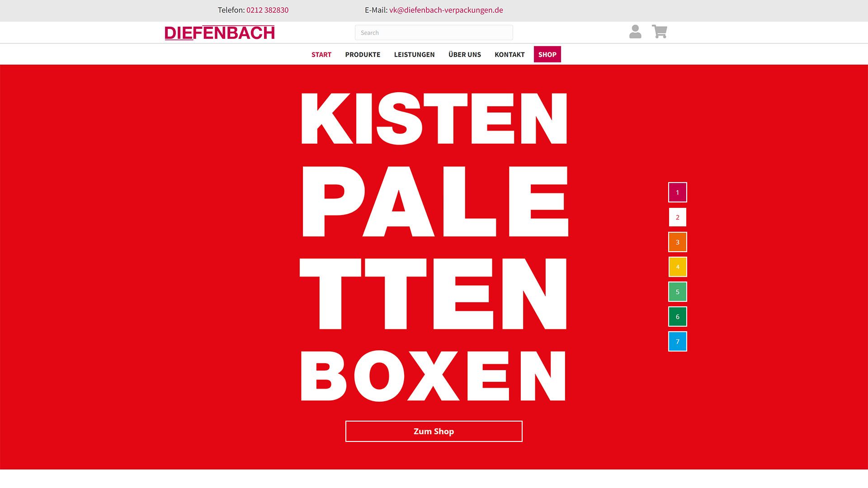Open the KONTAKT menu item
Viewport: 868px width, 488px height.
[x=509, y=54]
